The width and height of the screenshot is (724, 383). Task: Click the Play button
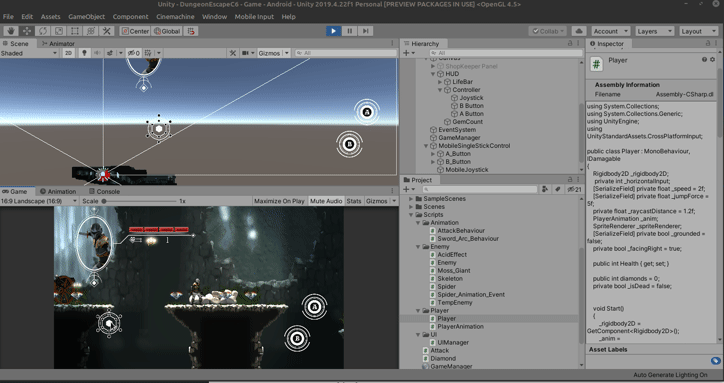[x=333, y=31]
